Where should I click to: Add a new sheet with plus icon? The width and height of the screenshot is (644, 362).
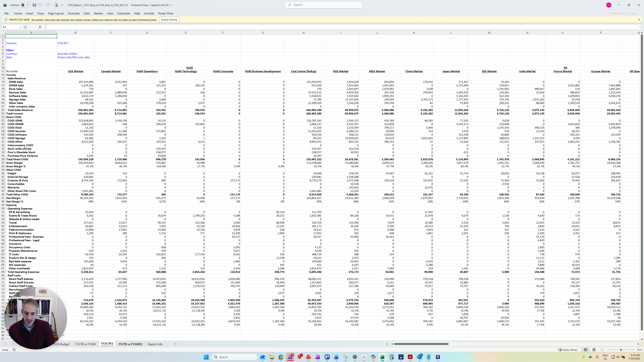point(175,344)
